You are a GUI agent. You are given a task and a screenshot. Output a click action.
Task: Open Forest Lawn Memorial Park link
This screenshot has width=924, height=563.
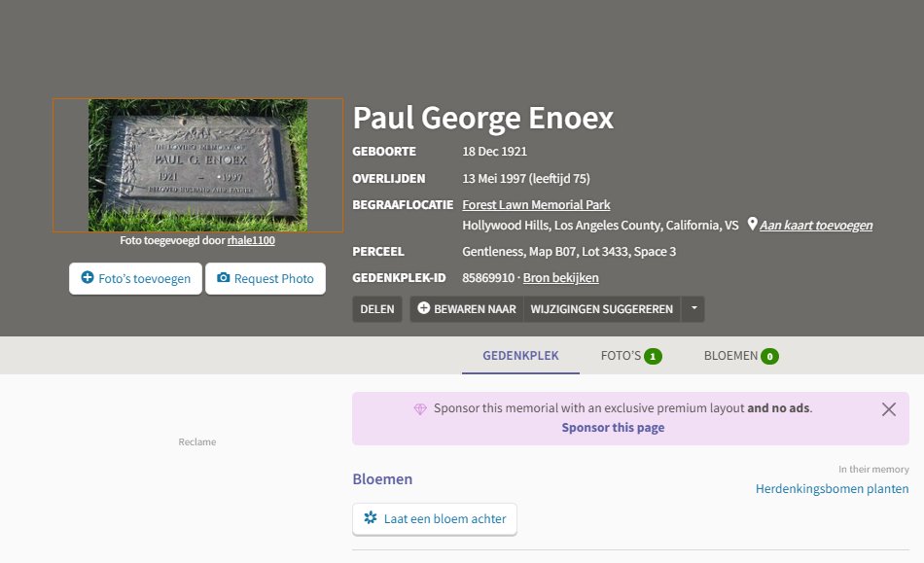point(536,204)
